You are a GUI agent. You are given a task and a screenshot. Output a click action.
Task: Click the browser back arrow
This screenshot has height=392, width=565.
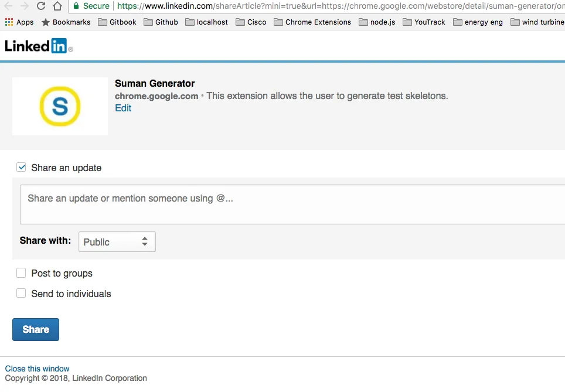pyautogui.click(x=8, y=6)
